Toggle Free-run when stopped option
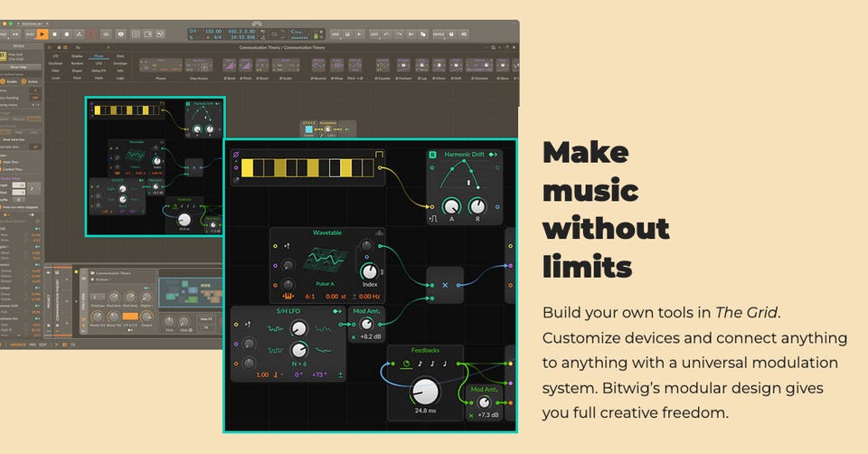Image resolution: width=868 pixels, height=454 pixels. (19, 207)
